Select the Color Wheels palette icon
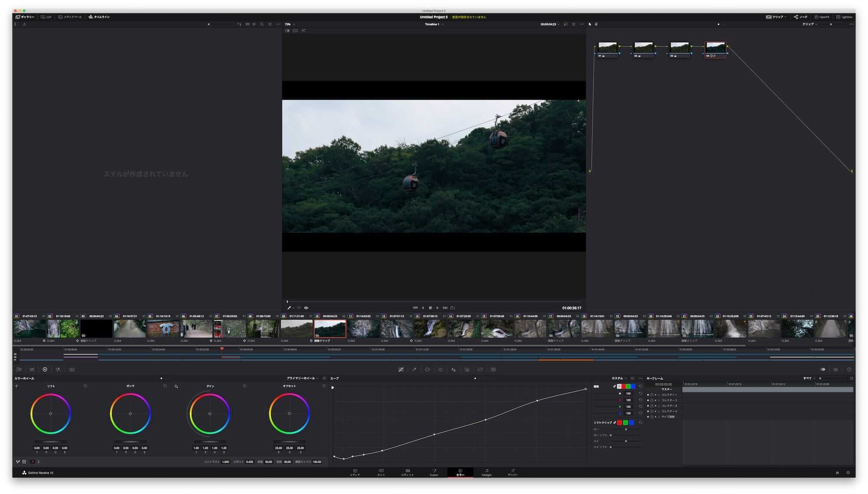 click(45, 369)
